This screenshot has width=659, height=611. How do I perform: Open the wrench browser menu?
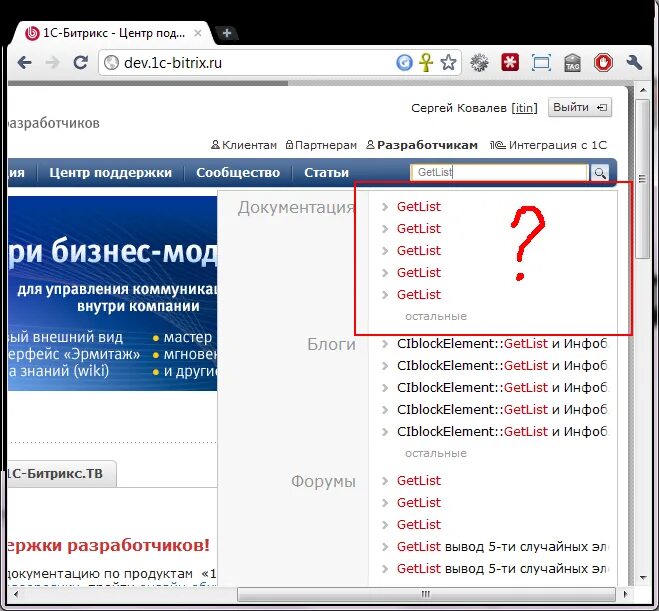(x=634, y=63)
